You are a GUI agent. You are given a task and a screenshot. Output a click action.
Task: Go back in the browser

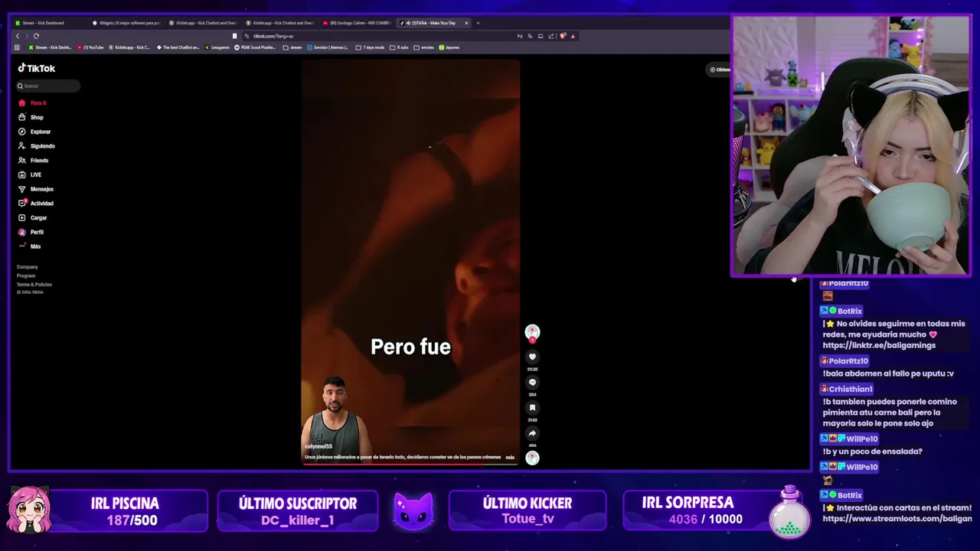(x=18, y=36)
